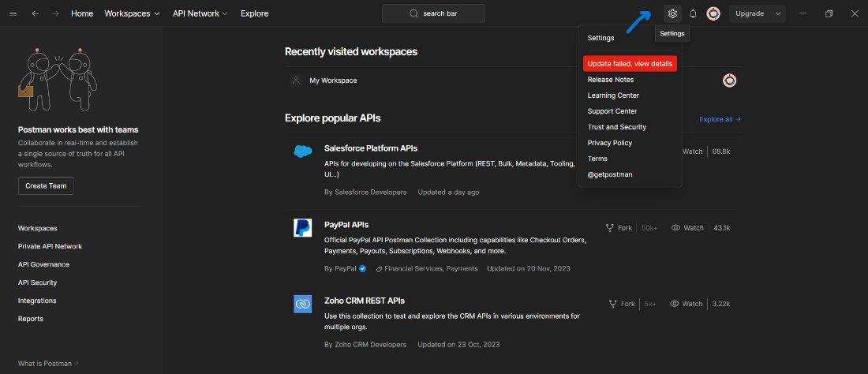The width and height of the screenshot is (868, 374).
Task: Go forward with the right arrow
Action: coord(55,14)
